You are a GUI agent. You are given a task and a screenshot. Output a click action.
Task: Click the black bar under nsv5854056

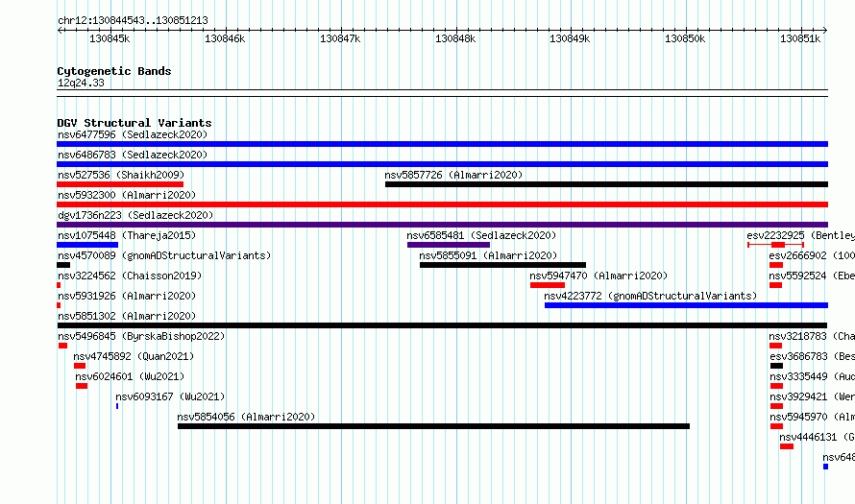(x=433, y=426)
